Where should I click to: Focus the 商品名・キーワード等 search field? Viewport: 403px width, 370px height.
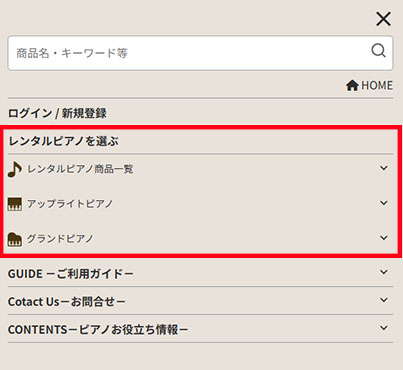200,53
